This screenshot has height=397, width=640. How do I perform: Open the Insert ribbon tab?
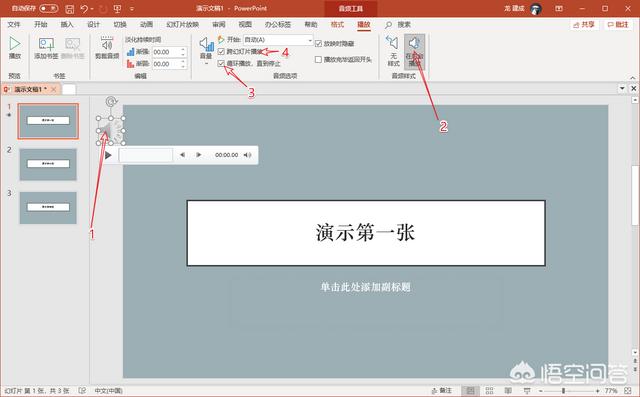tap(67, 24)
